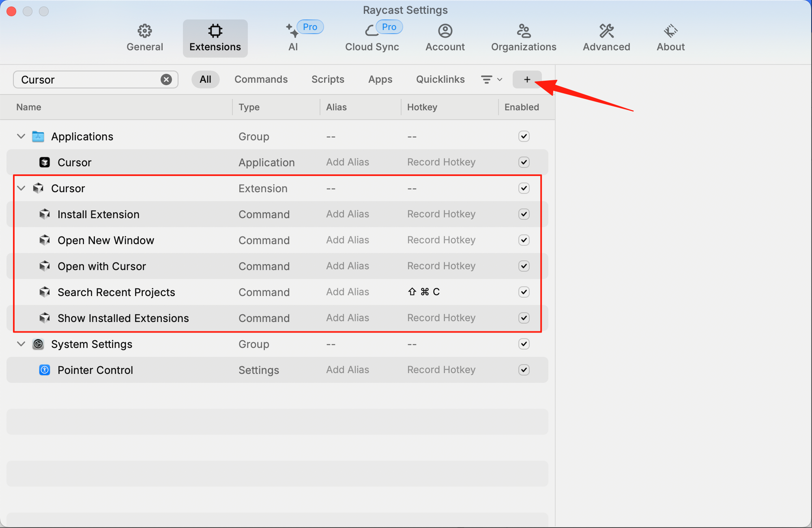Sort by the Type column header
The height and width of the screenshot is (528, 812).
249,107
